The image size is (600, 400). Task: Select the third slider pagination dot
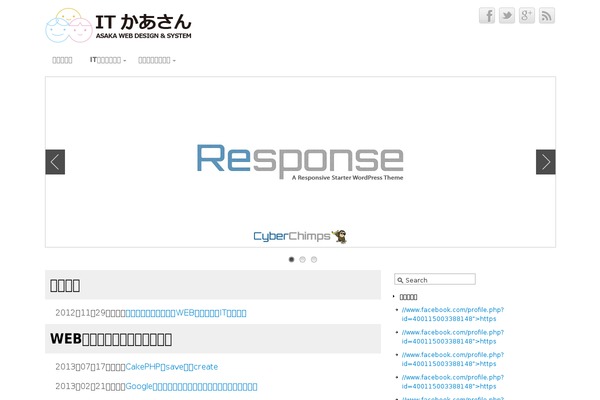[x=314, y=260]
